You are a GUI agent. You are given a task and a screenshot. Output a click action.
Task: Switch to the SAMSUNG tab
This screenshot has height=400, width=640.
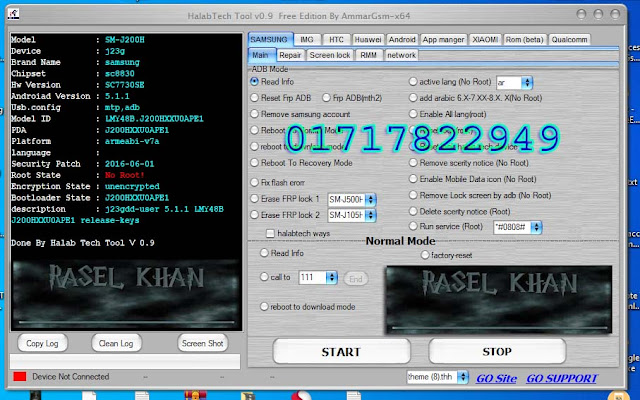[x=269, y=40]
